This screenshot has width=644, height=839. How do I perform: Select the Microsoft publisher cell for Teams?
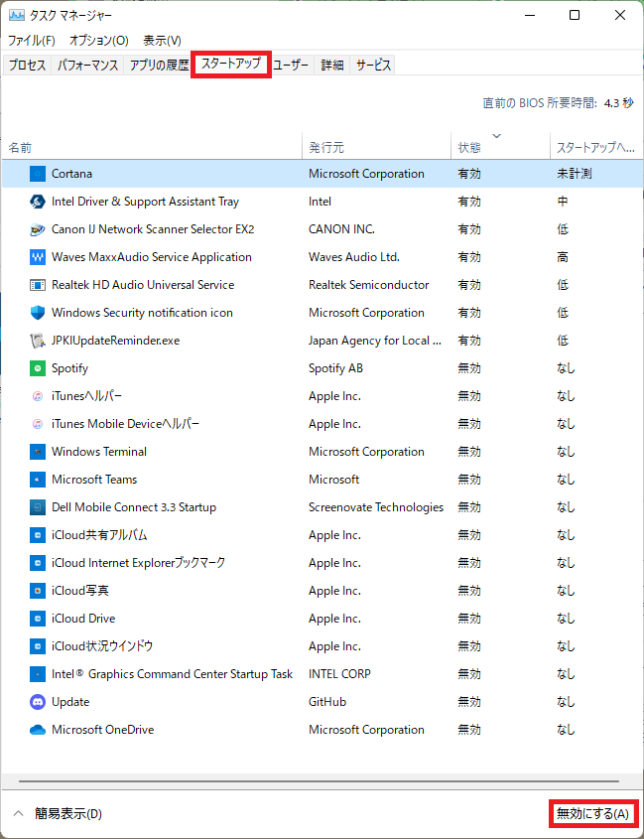(x=333, y=480)
